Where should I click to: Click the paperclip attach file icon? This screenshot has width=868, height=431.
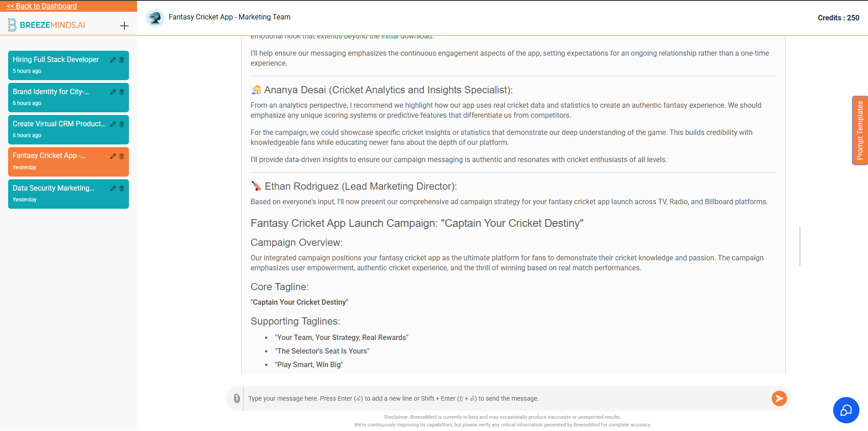click(x=237, y=398)
